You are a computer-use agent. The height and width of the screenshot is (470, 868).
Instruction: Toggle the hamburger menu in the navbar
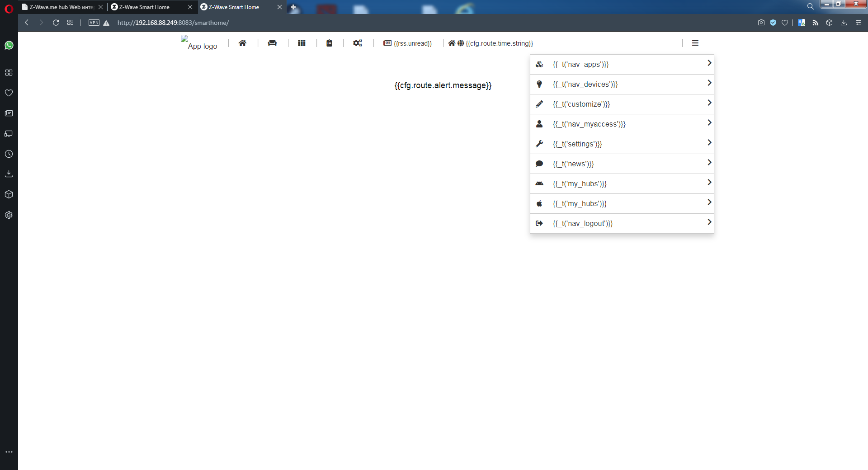click(695, 43)
